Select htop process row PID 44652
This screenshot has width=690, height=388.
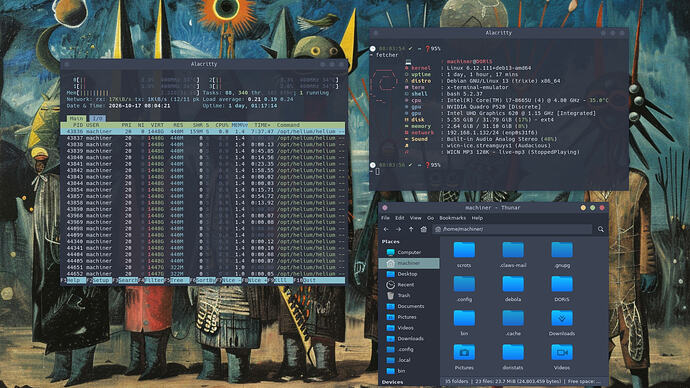pyautogui.click(x=203, y=274)
